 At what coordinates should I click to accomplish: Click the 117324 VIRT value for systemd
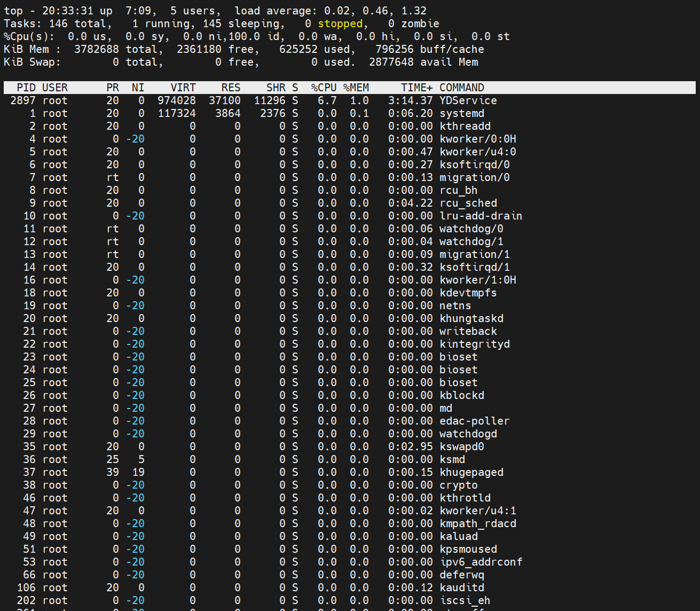pos(177,113)
